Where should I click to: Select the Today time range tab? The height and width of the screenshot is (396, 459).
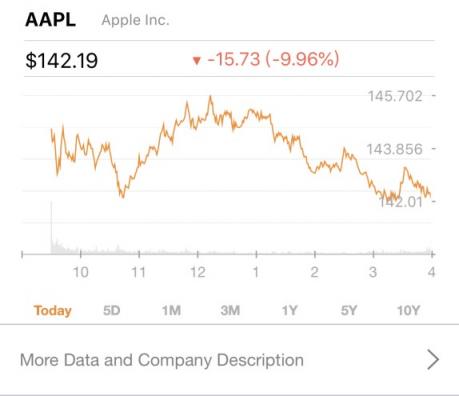tap(53, 310)
